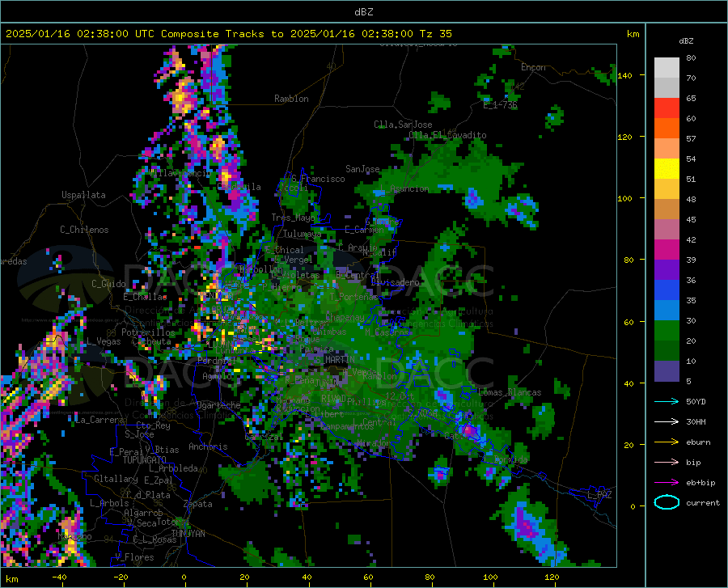728x588 pixels.
Task: Click the Zapata place label
Action: click(198, 504)
